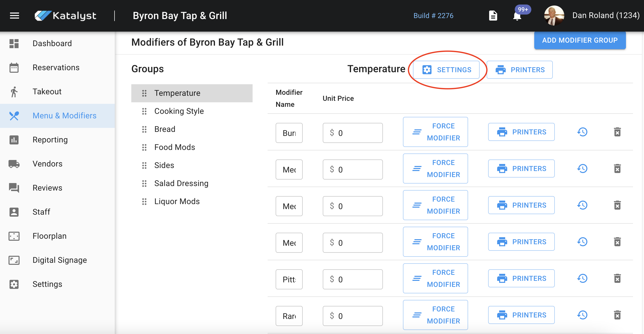Delete the last modifier row
This screenshot has width=644, height=334.
[617, 315]
